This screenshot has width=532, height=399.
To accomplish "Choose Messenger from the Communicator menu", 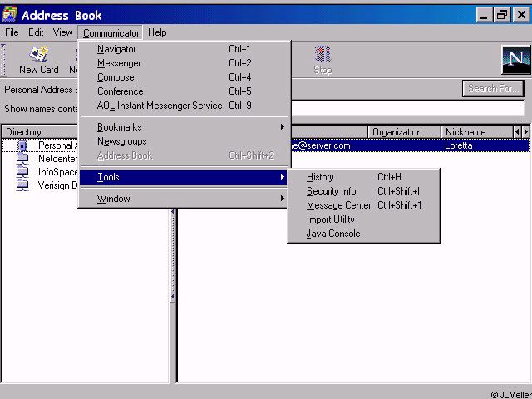I will 185,63.
